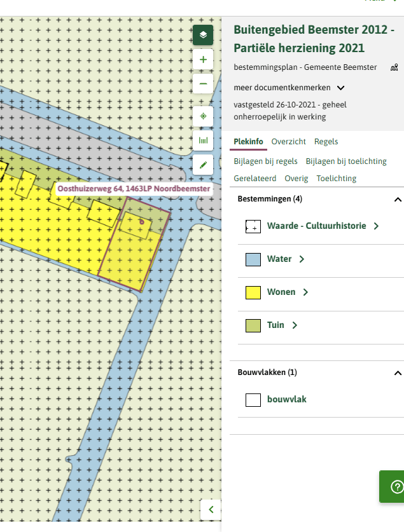404x532 pixels.
Task: Open the Regels tab
Action: (326, 142)
